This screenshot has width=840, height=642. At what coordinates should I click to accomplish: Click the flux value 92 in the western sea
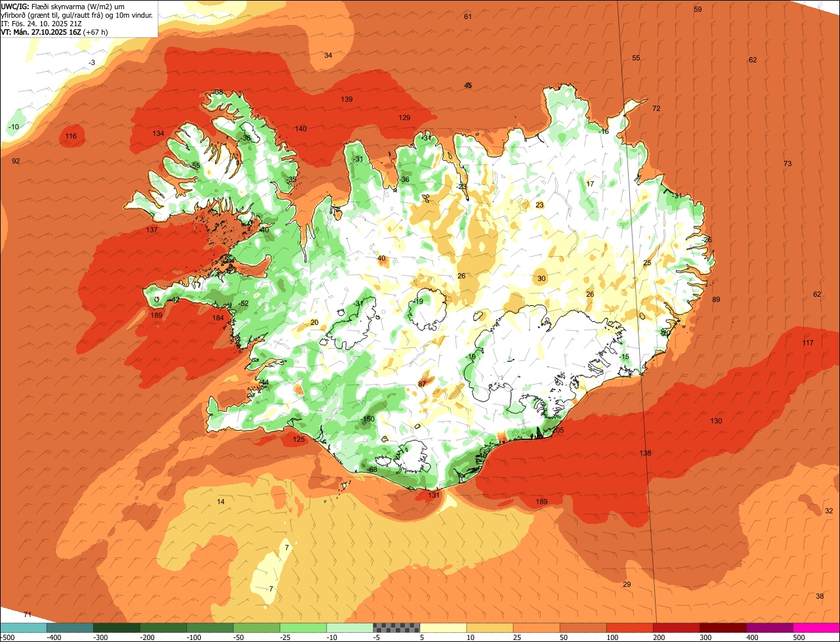16,161
